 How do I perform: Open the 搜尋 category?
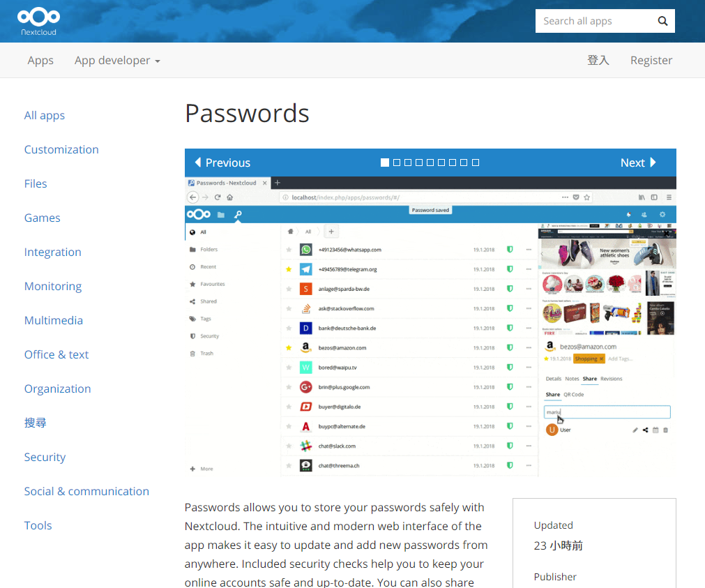[35, 423]
